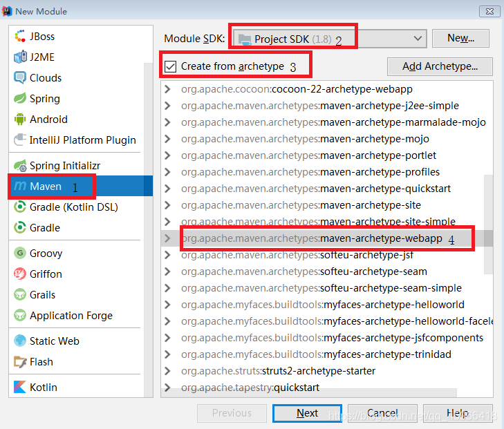Select org.apache.tapestry:quickstart row
Image resolution: width=504 pixels, height=429 pixels.
[x=326, y=388]
